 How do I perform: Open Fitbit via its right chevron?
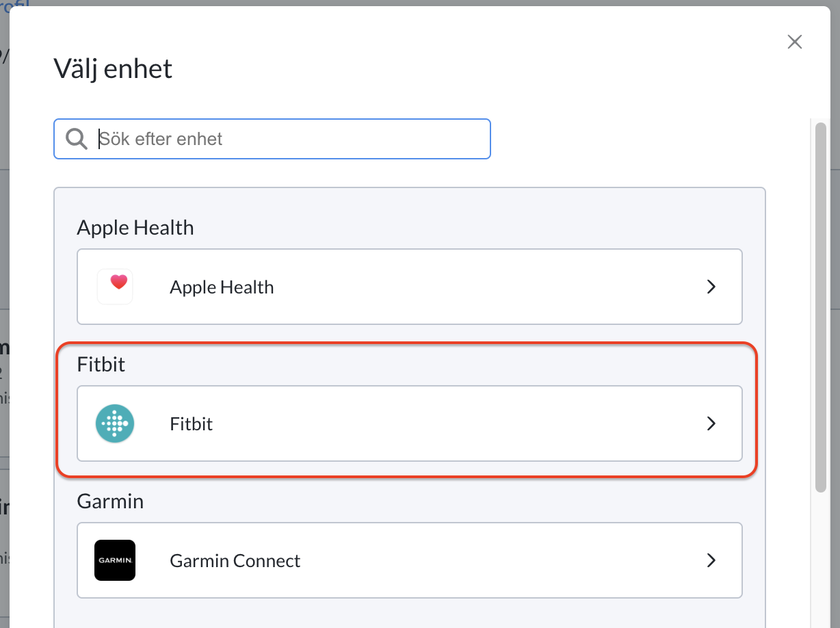(711, 423)
